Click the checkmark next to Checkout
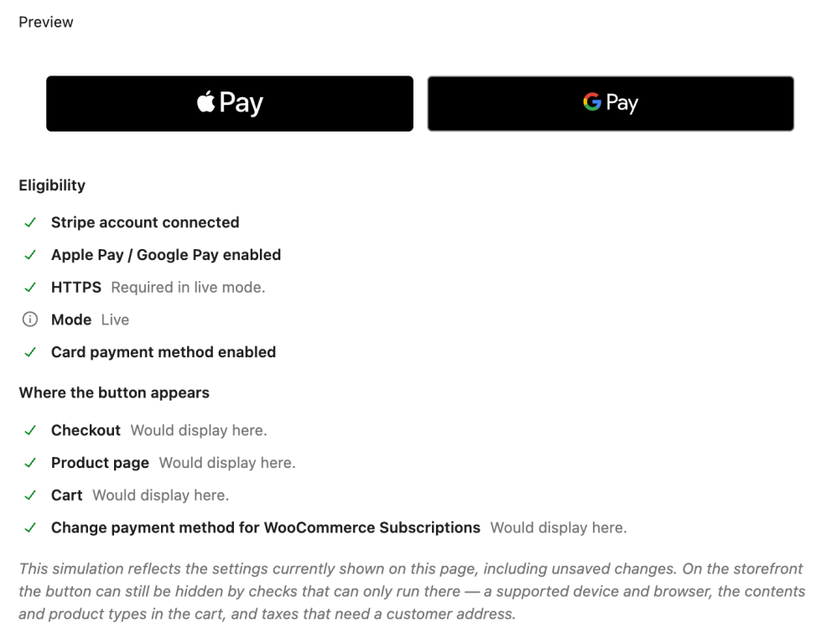The height and width of the screenshot is (644, 821). click(30, 430)
